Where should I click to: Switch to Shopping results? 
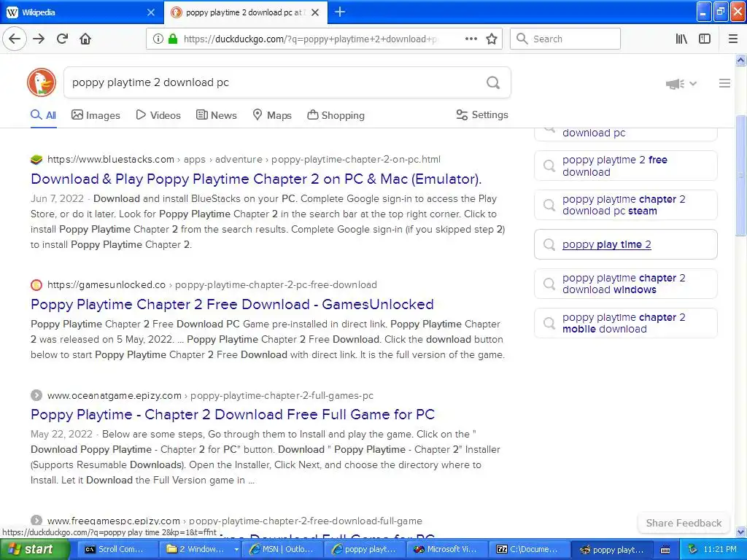pyautogui.click(x=336, y=115)
